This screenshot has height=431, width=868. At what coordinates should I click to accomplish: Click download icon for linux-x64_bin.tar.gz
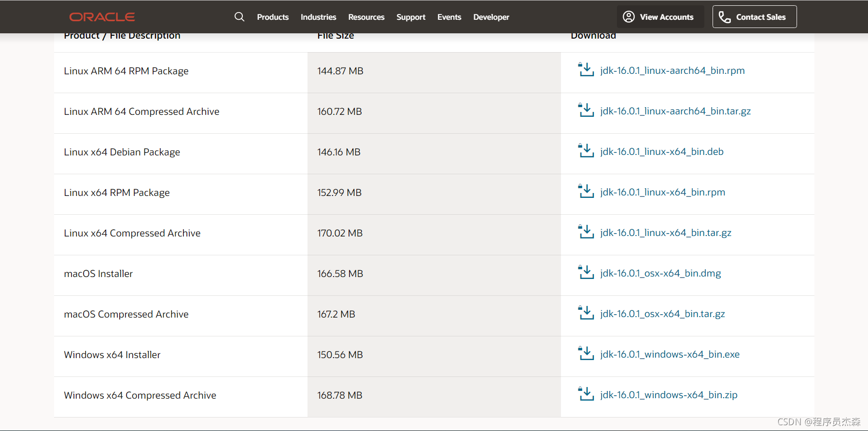click(586, 232)
